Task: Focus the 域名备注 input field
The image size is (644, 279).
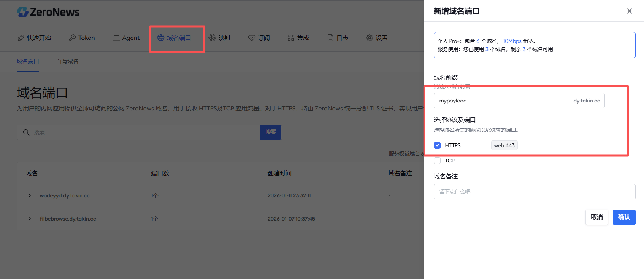Action: coord(534,192)
